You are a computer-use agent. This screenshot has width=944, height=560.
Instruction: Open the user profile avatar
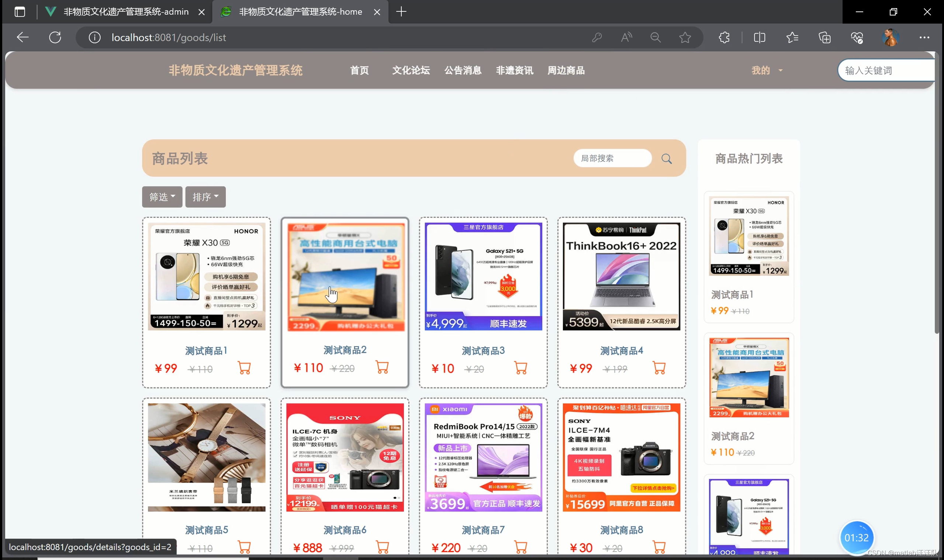pyautogui.click(x=891, y=37)
